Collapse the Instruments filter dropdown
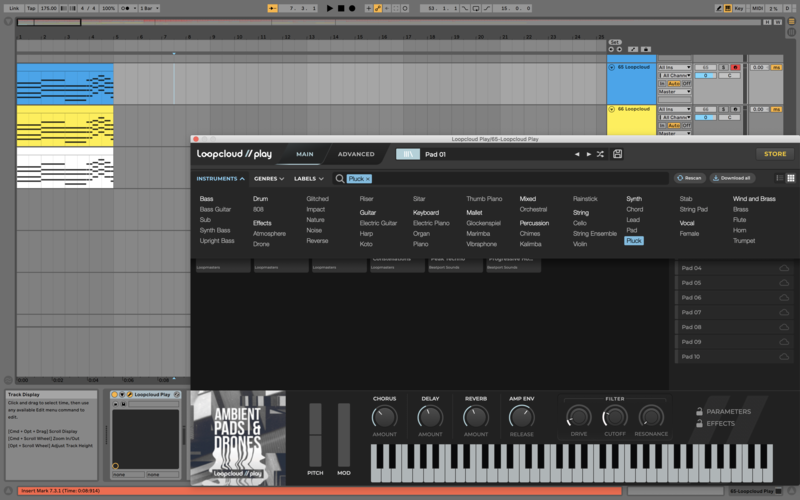 [x=221, y=178]
